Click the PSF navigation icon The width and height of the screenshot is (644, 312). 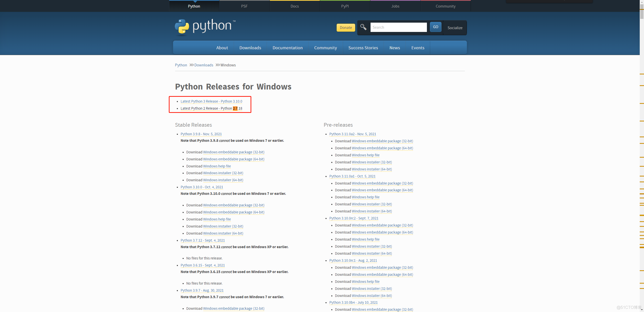tap(244, 6)
